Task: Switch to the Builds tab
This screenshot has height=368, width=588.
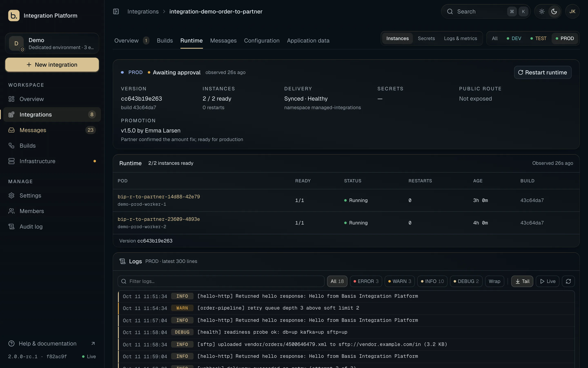Action: point(165,41)
